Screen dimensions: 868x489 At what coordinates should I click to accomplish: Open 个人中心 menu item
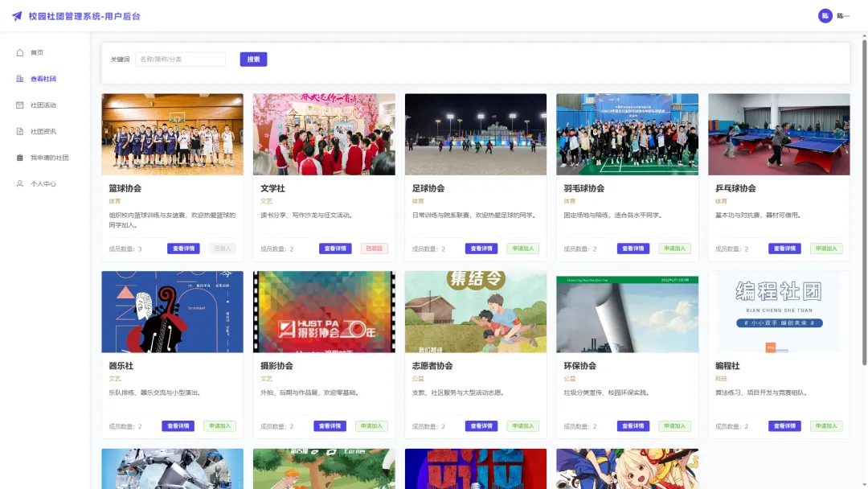click(43, 184)
